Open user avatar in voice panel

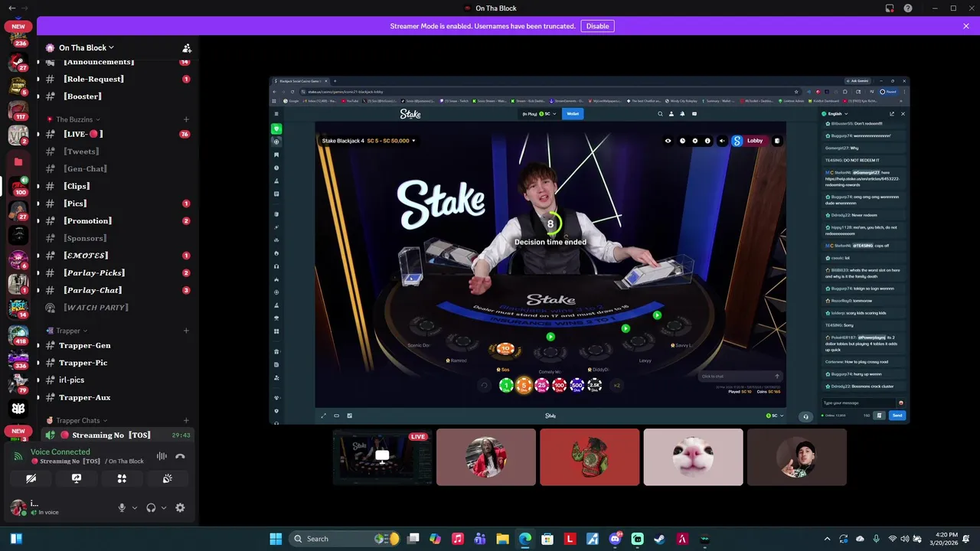point(18,507)
